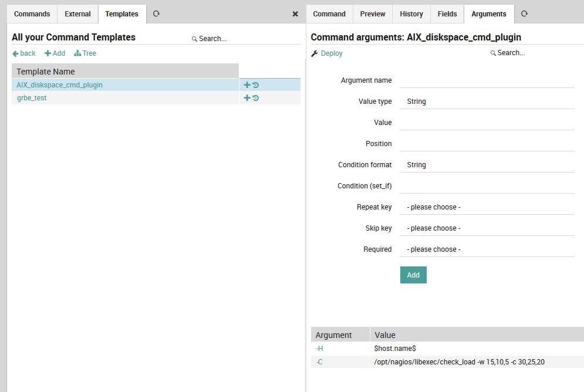This screenshot has width=584, height=392.
Task: Open the Value type dropdown
Action: pos(487,102)
